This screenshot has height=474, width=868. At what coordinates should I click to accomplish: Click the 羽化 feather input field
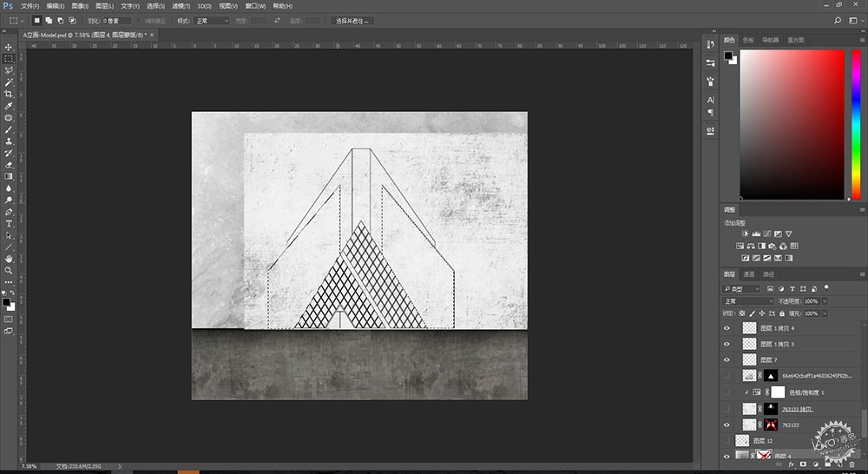coord(117,21)
